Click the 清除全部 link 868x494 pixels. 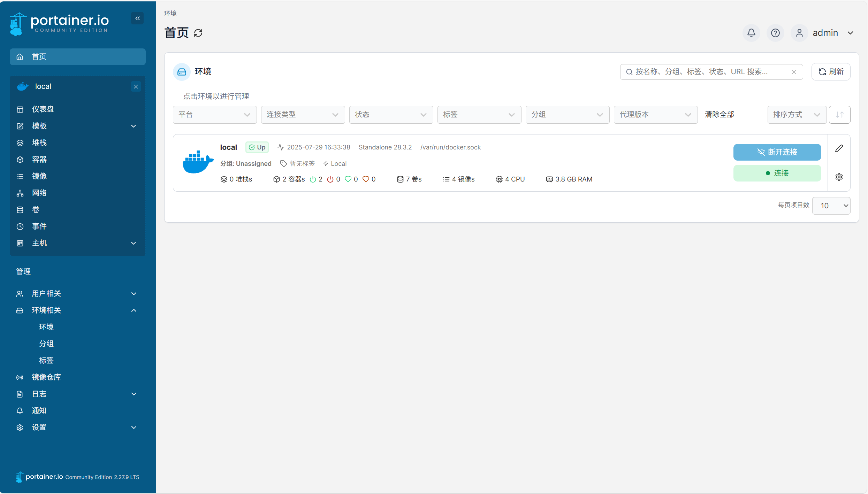click(719, 115)
